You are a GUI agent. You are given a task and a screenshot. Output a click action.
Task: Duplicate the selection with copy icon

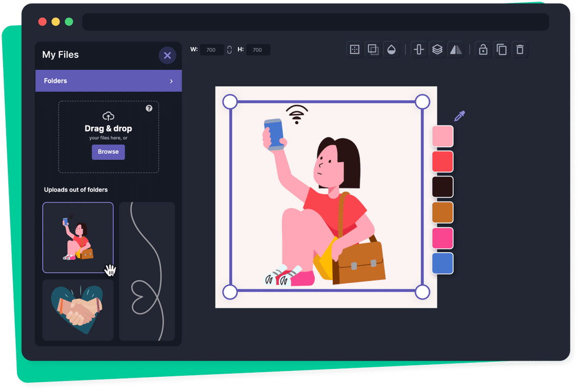coord(502,49)
